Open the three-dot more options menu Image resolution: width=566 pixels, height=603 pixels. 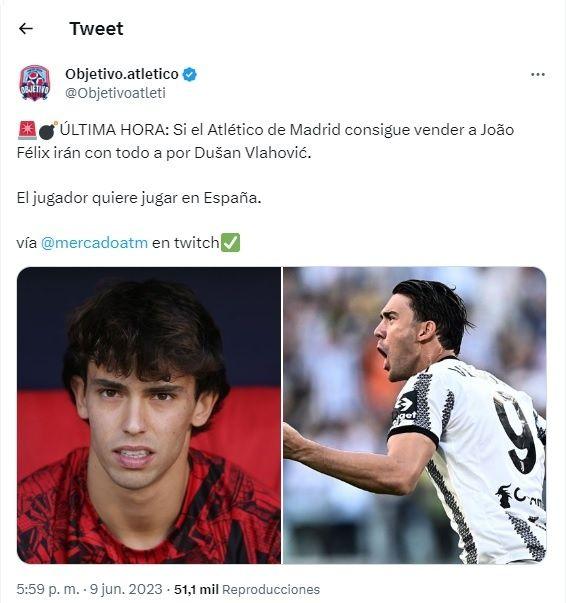coord(538,74)
